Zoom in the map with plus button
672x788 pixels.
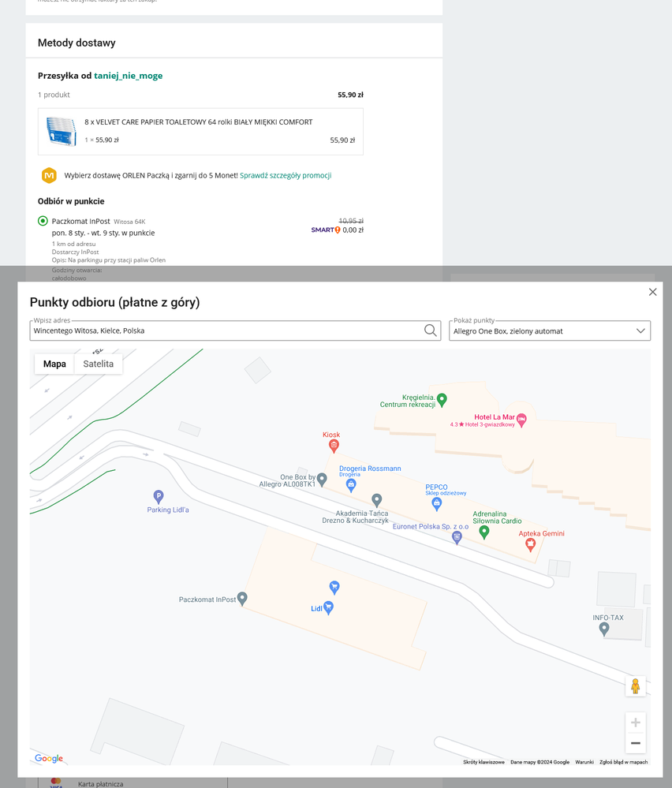pyautogui.click(x=635, y=723)
